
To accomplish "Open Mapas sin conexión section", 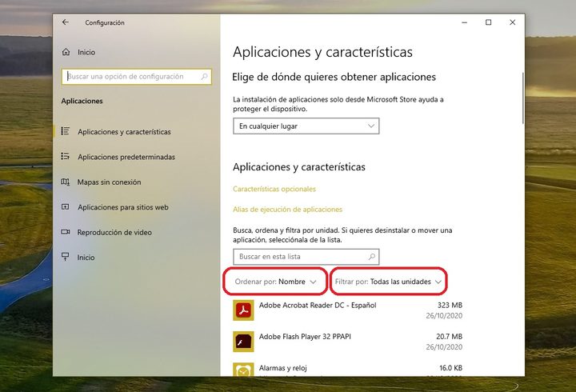I will [109, 182].
